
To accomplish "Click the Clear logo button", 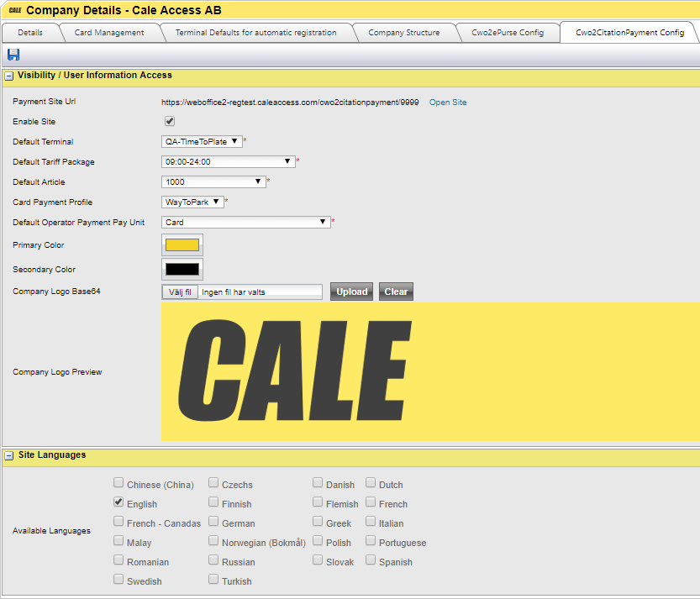I will click(x=396, y=292).
